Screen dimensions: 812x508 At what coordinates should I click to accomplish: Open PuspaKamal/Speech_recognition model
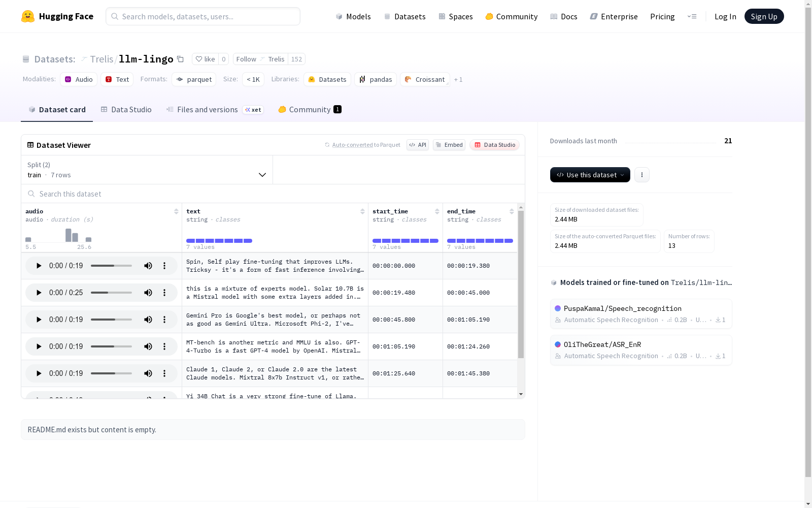point(641,314)
